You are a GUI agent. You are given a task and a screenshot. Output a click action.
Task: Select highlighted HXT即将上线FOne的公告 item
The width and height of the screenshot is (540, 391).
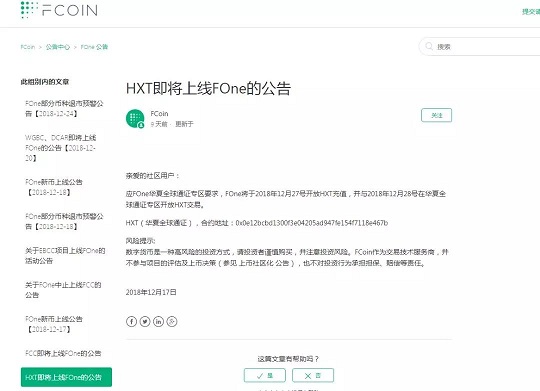[x=66, y=377]
